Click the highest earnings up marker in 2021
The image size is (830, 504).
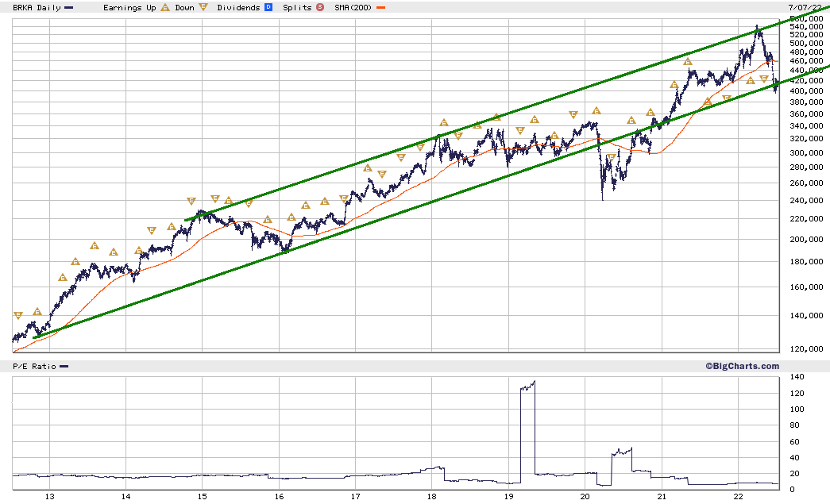688,62
